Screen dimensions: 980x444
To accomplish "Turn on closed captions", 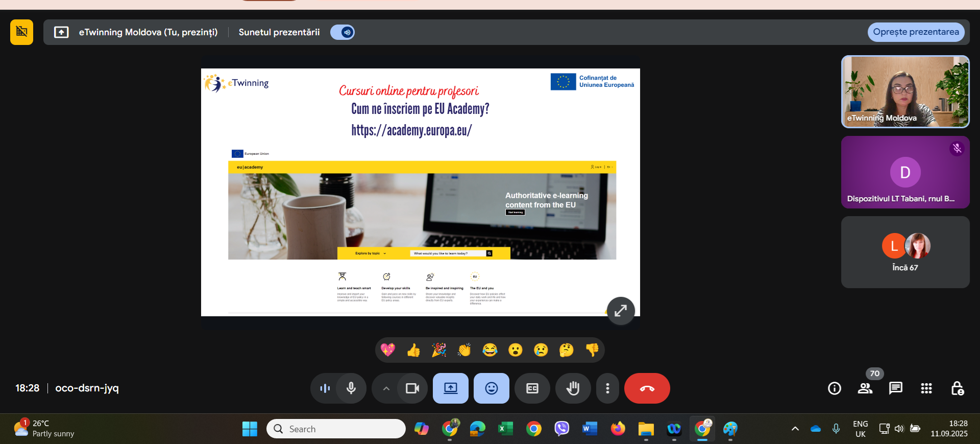I will click(x=532, y=388).
